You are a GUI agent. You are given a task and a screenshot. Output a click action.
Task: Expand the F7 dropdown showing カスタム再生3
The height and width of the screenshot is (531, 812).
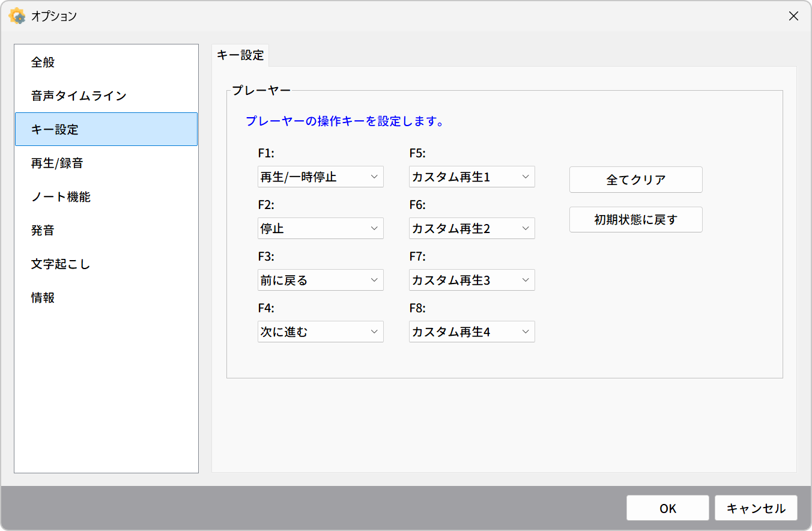tap(472, 281)
